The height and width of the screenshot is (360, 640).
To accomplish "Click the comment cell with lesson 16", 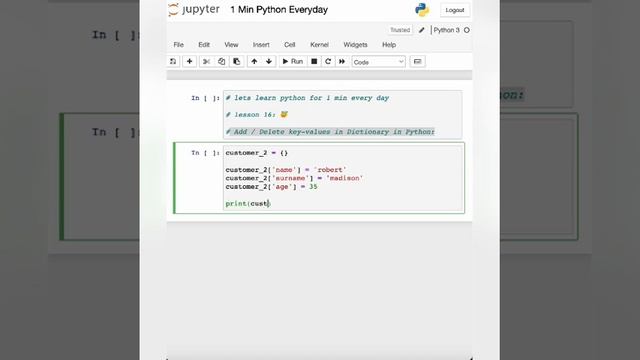I will tap(342, 115).
